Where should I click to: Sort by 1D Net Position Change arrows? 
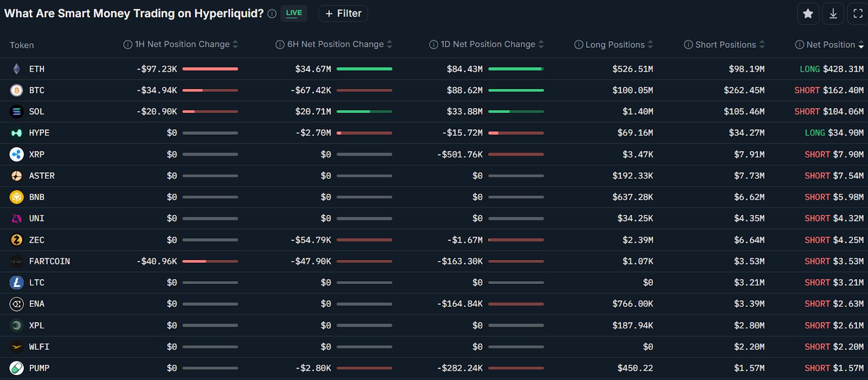click(541, 45)
